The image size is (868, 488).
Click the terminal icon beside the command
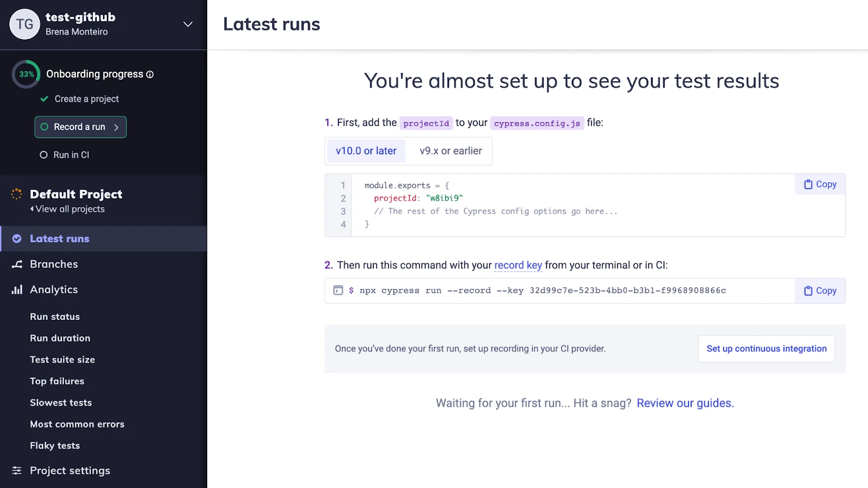[x=338, y=290]
